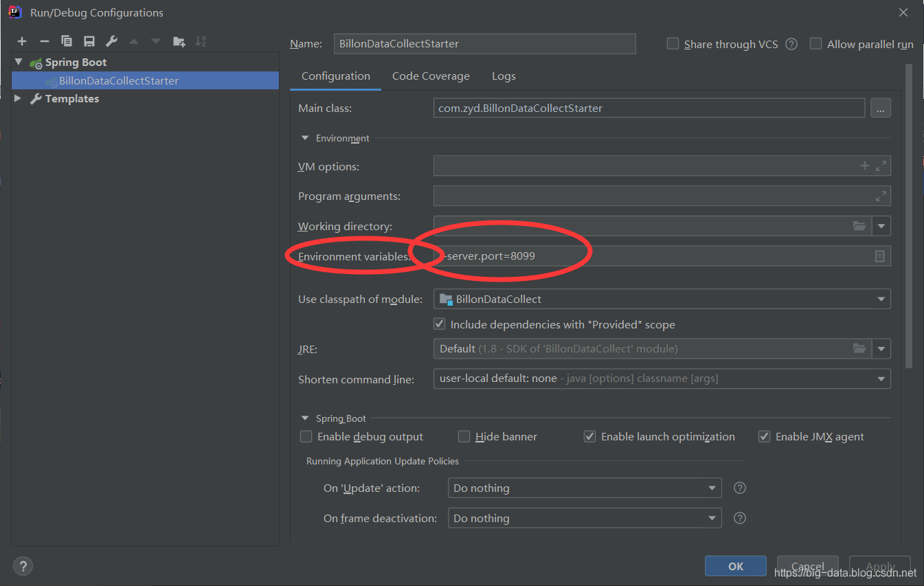The height and width of the screenshot is (586, 924).
Task: Open Shorten command line dropdown
Action: 881,379
